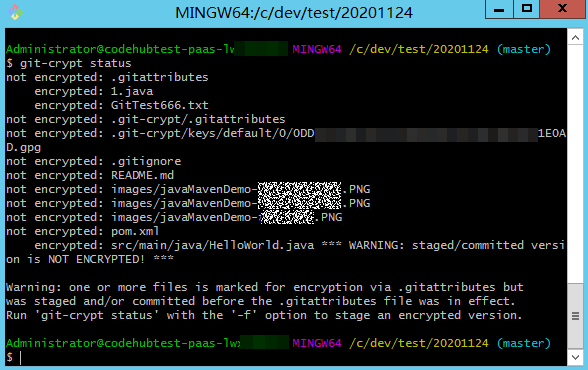Click the .git-crypt/.gitattributes line
Viewport: 588px width, 370px height.
pos(146,120)
